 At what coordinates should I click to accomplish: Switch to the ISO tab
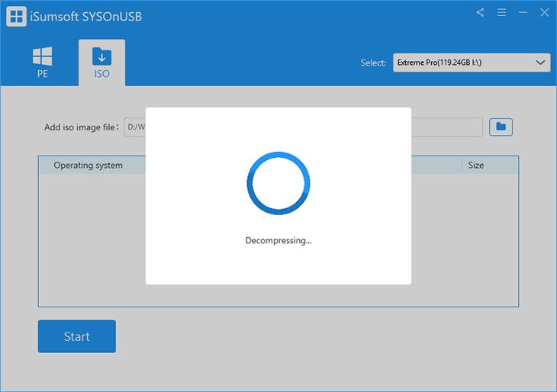(x=102, y=63)
